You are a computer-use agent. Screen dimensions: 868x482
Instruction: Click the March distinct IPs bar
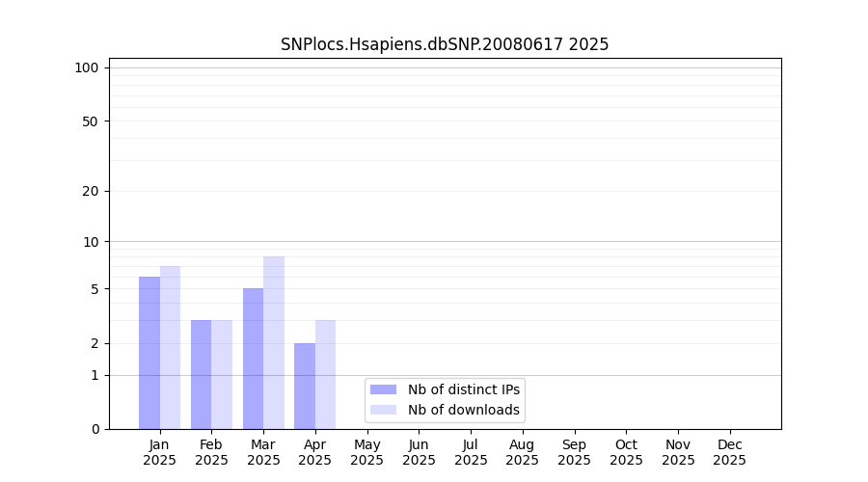click(253, 359)
